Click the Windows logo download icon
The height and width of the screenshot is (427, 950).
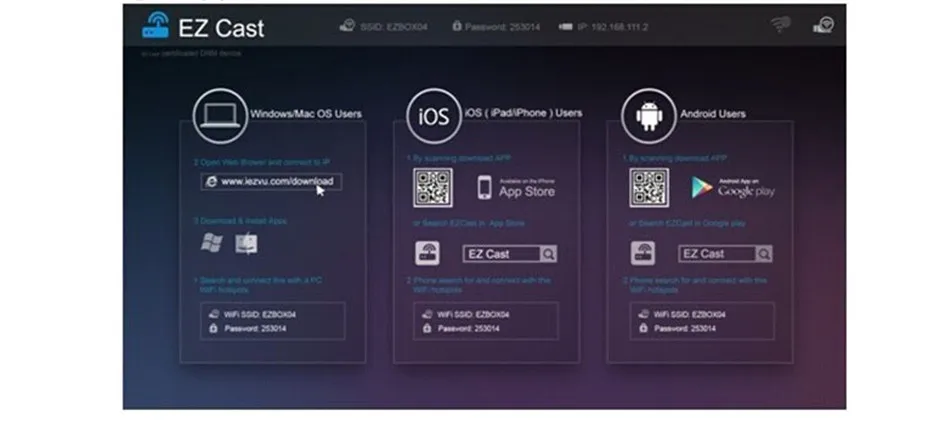coord(211,243)
